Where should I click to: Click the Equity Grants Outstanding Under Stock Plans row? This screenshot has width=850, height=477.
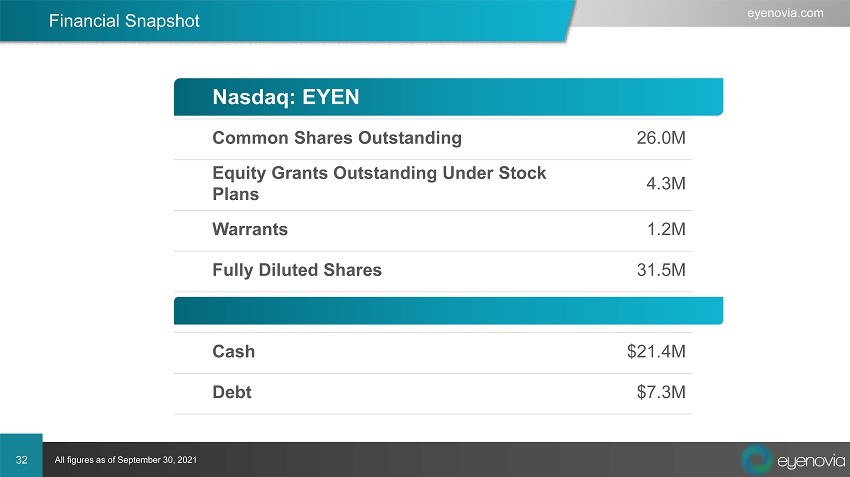[x=379, y=183]
